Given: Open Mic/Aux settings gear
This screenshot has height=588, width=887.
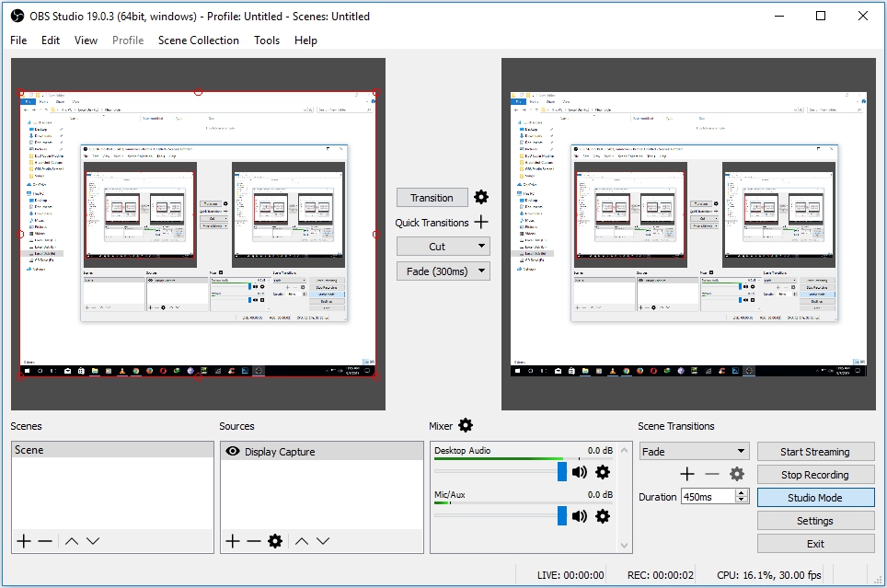Looking at the screenshot, I should pos(603,516).
